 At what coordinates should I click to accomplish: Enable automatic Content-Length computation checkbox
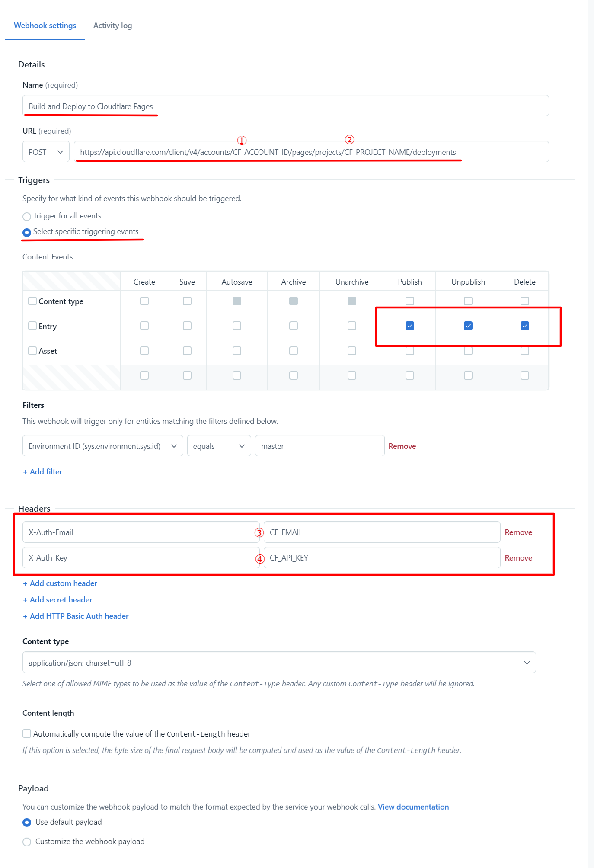pos(27,733)
